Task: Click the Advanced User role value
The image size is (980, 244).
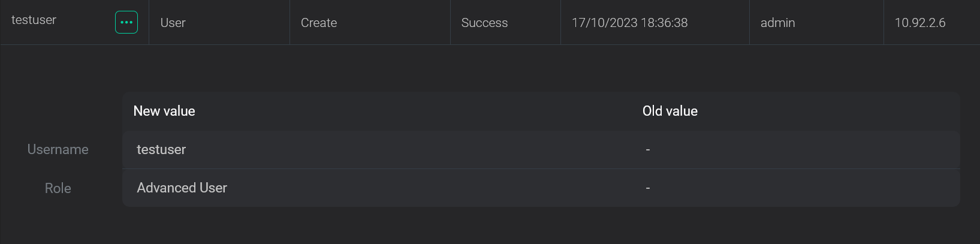Action: (x=182, y=188)
